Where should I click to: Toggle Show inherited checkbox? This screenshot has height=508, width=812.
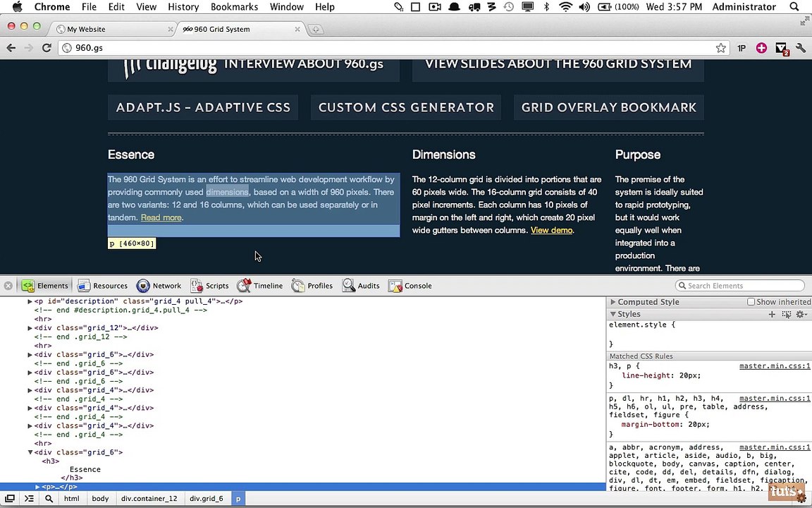tap(751, 302)
